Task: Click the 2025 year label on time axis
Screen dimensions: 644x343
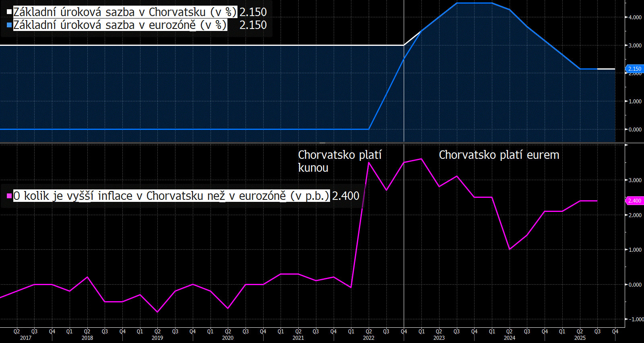Action: point(580,338)
